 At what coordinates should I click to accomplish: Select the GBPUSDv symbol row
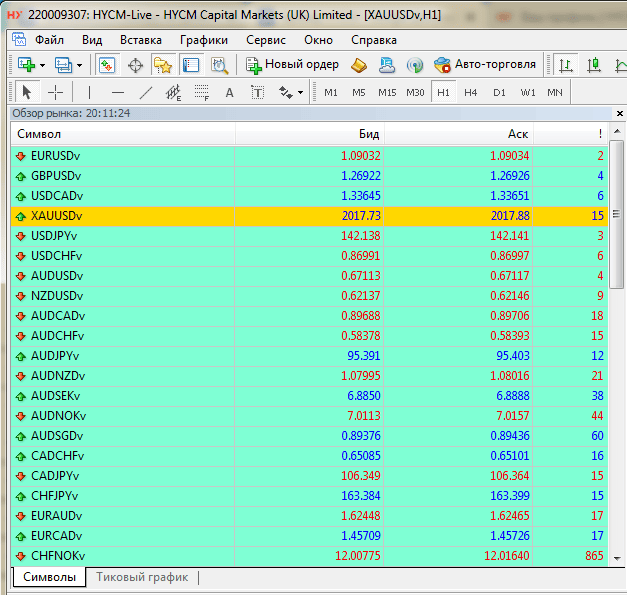[x=309, y=176]
